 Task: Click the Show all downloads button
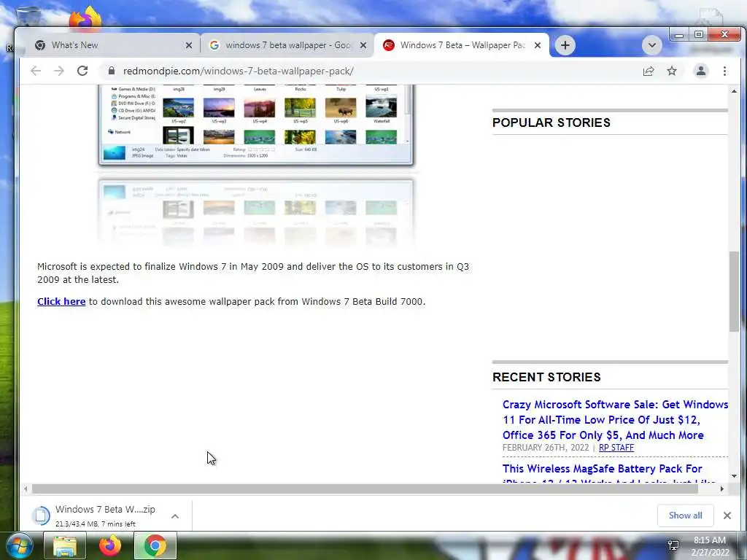685,516
